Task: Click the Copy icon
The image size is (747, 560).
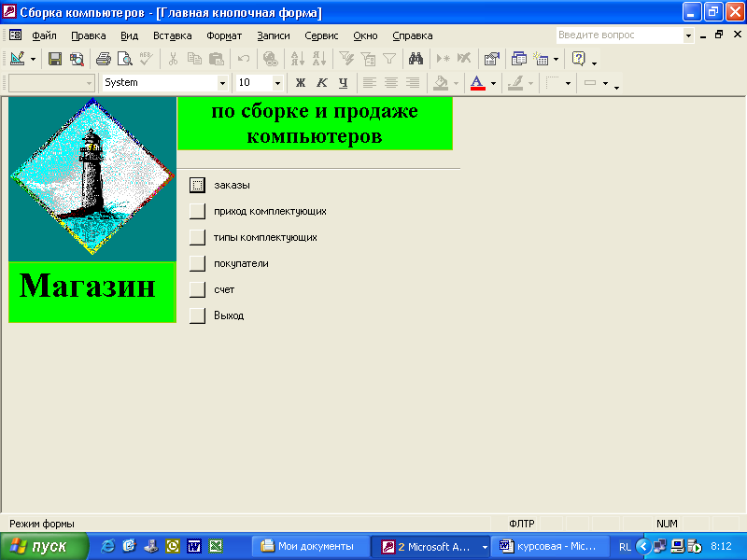Action: click(x=194, y=59)
